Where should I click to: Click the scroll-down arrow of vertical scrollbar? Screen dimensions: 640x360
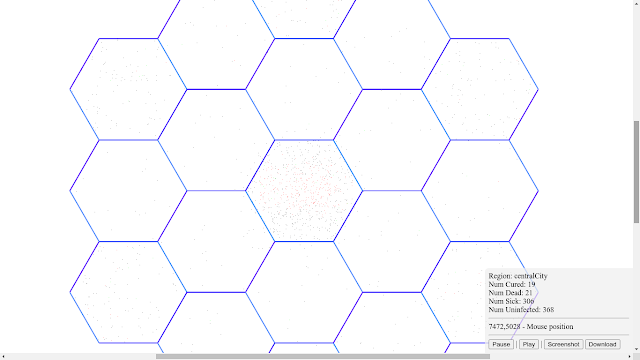pyautogui.click(x=636, y=350)
